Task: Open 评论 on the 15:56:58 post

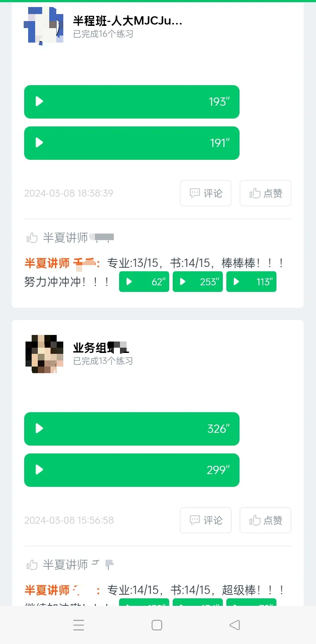Action: pyautogui.click(x=206, y=520)
